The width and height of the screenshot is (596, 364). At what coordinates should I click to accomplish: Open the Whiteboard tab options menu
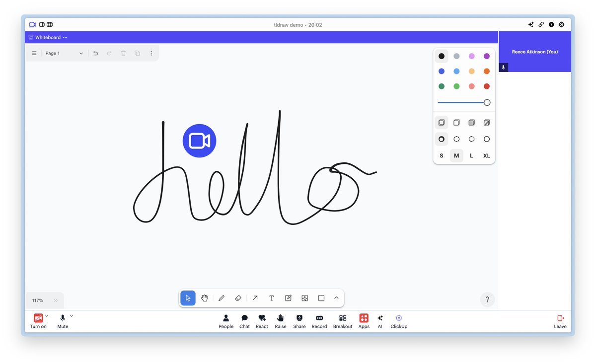pyautogui.click(x=65, y=37)
